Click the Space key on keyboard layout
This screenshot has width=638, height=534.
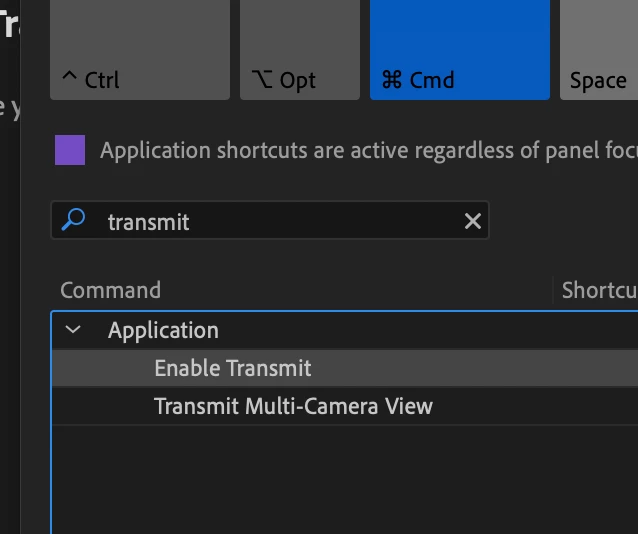598,50
